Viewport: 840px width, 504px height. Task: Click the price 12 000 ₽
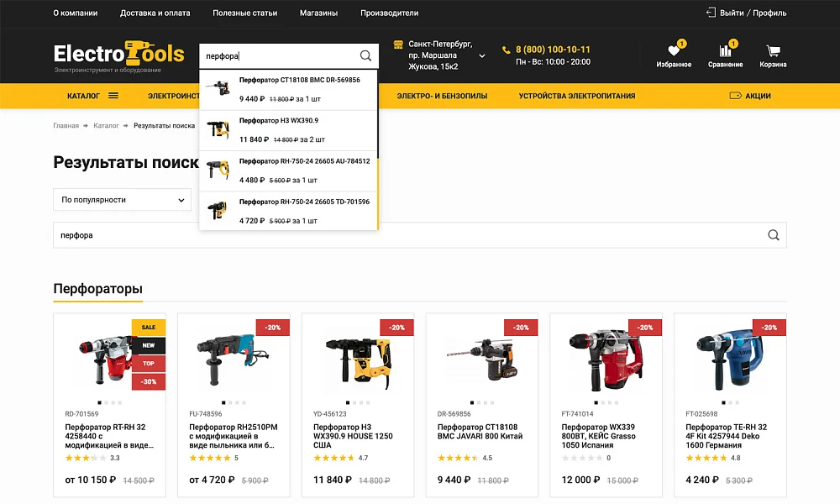[580, 480]
